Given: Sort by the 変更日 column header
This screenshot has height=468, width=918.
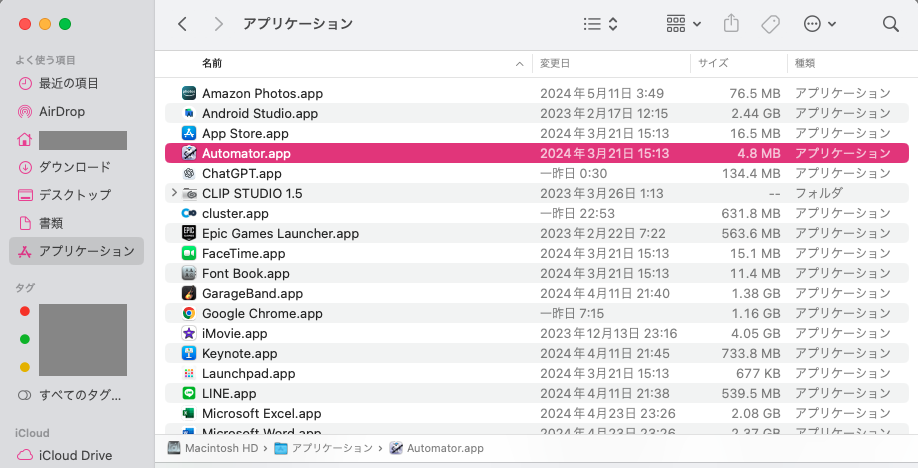Looking at the screenshot, I should [x=555, y=63].
